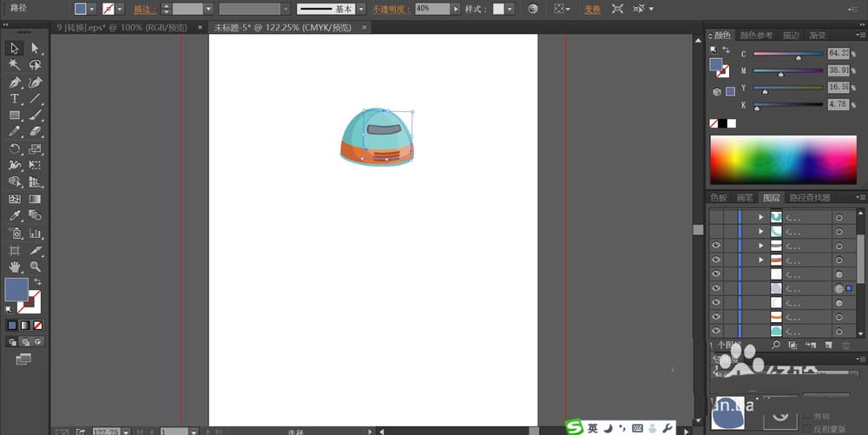Screen dimensions: 868x435
Task: Open the 色板 panel tab
Action: [719, 198]
